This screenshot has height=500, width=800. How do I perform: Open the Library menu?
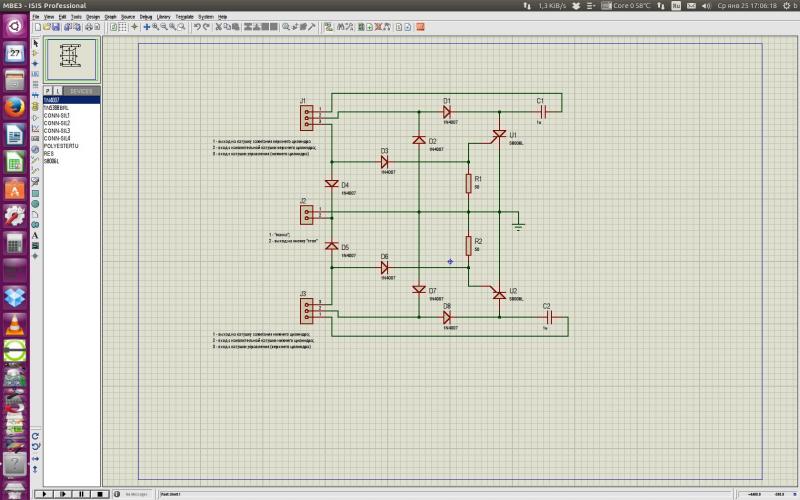[163, 17]
